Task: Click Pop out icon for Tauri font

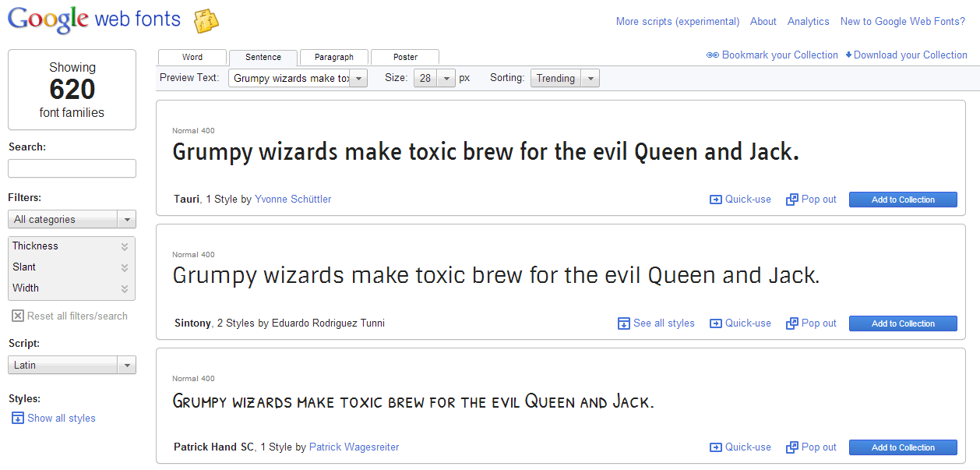Action: pyautogui.click(x=792, y=200)
